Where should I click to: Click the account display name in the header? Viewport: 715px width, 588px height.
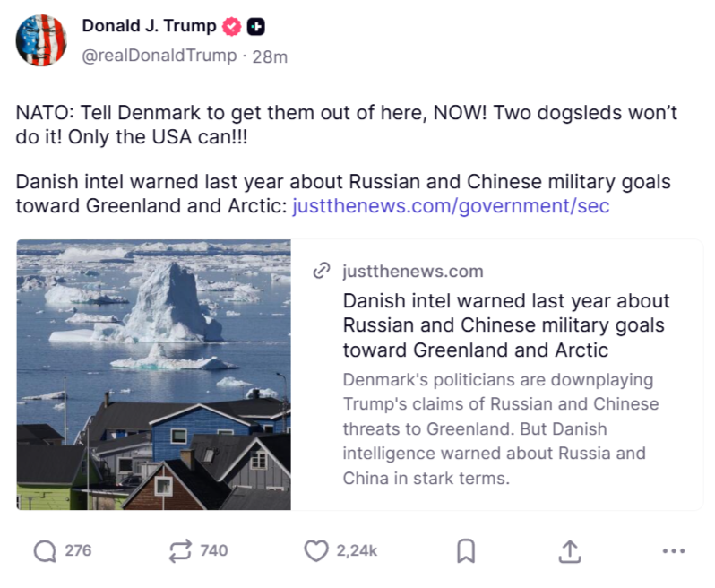pyautogui.click(x=149, y=27)
